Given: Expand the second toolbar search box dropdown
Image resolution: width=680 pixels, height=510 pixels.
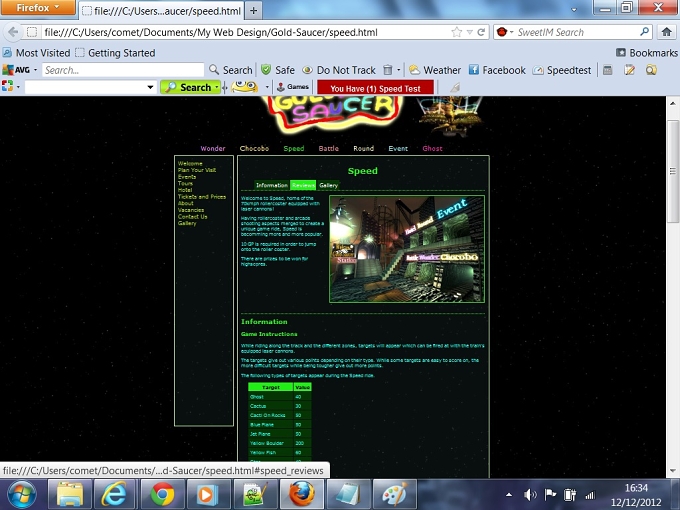Looking at the screenshot, I should [x=150, y=87].
